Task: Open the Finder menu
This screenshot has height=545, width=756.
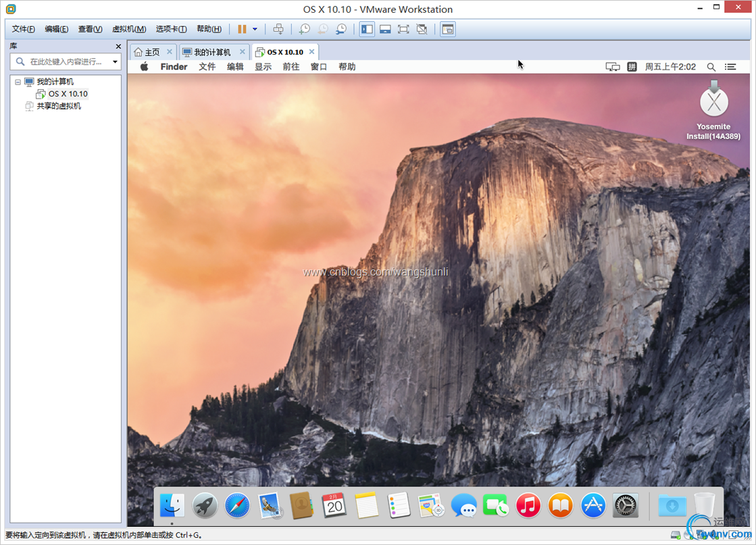Action: (174, 67)
